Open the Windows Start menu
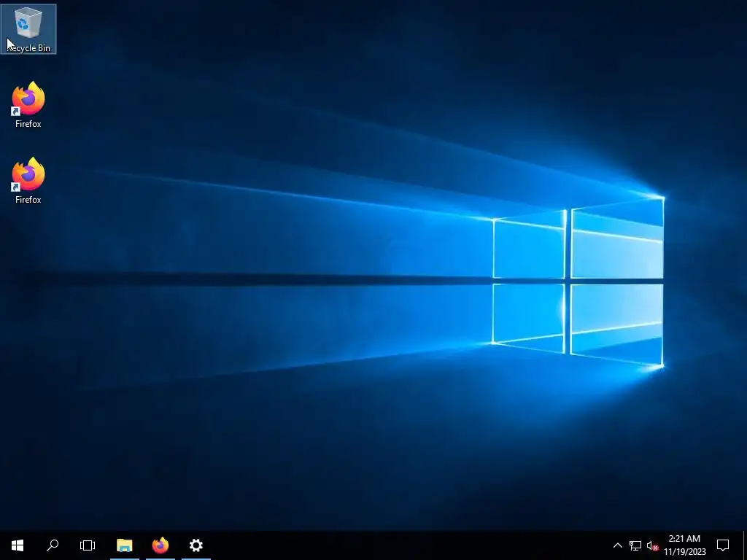Screen dimensions: 747x560 click(18, 545)
